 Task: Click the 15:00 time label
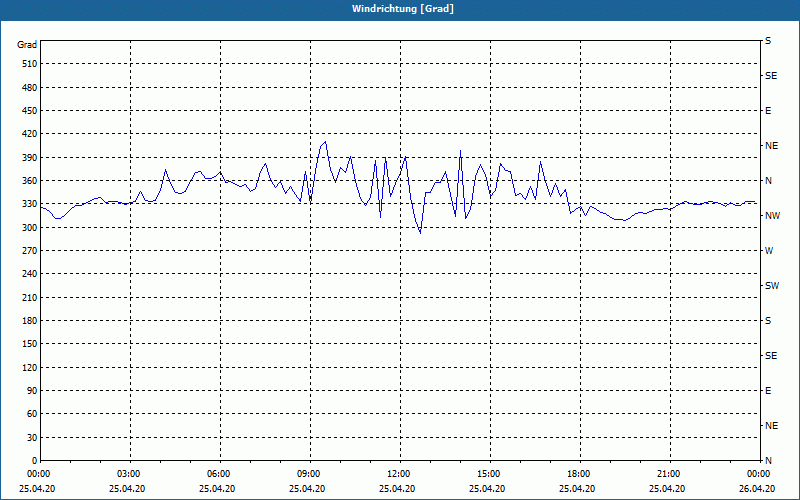coord(490,474)
